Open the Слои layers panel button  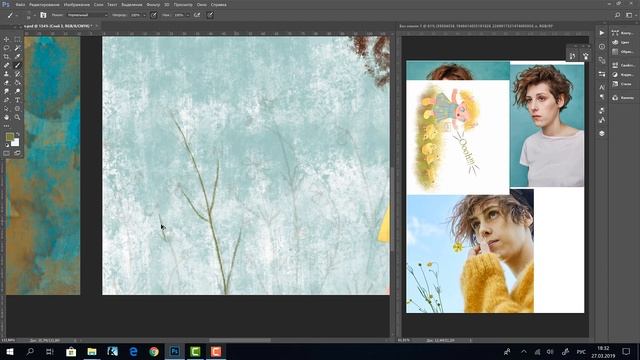click(602, 133)
